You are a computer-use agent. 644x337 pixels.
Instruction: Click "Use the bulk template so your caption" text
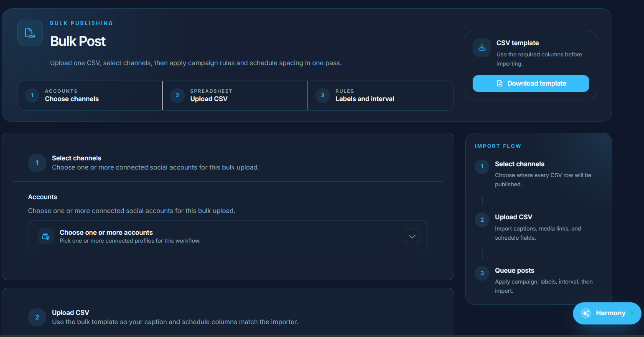click(175, 322)
